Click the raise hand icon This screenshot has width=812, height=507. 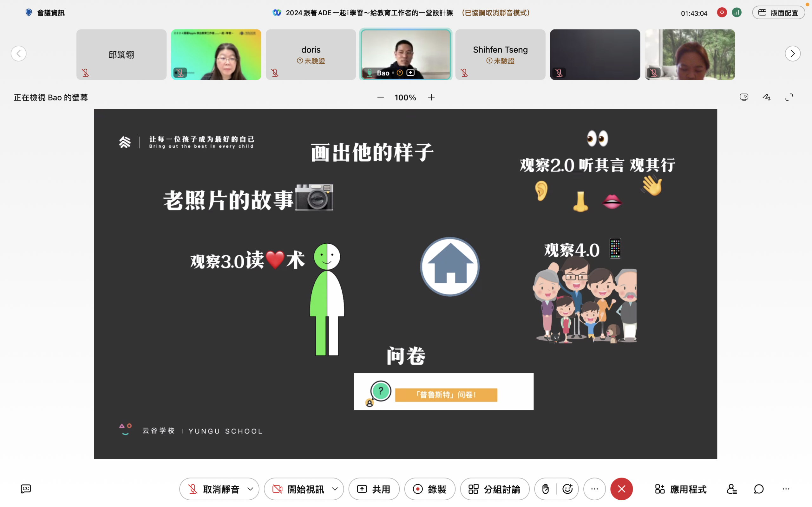(546, 489)
